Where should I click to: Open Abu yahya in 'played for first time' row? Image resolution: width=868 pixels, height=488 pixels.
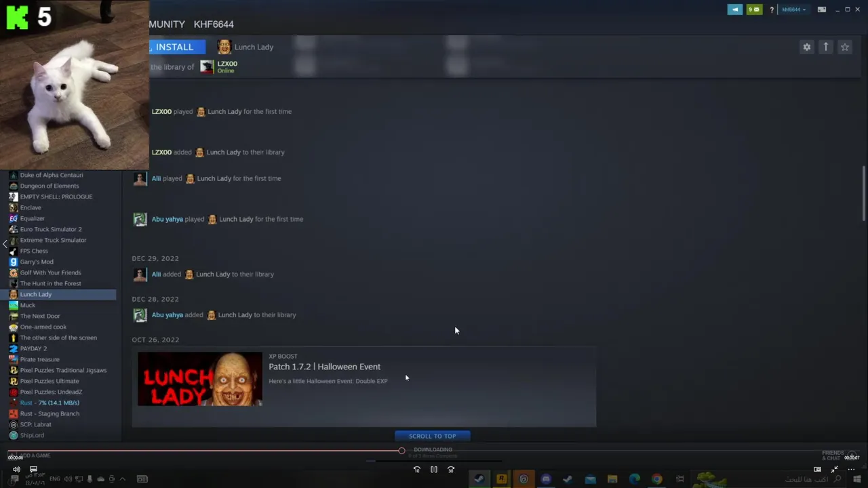[x=167, y=220]
